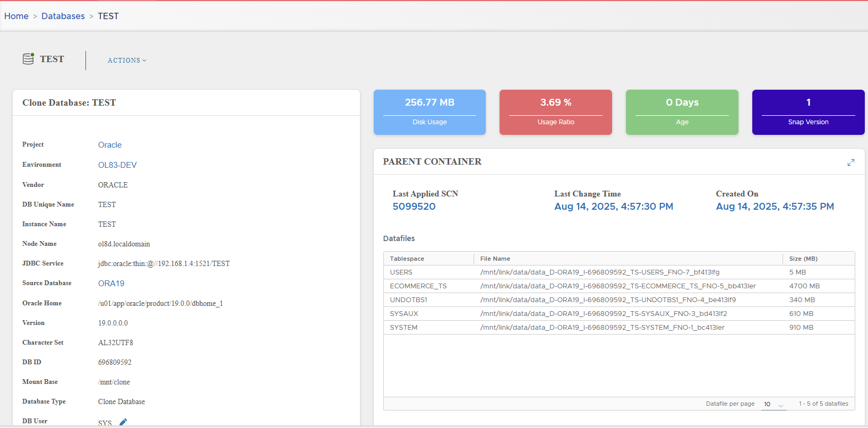Open the Oracle project link
Viewport: 868px width, 428px height.
[110, 145]
